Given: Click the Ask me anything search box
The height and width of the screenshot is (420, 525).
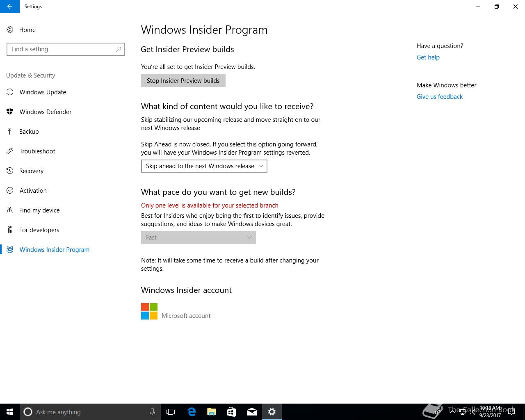Looking at the screenshot, I should (90, 412).
